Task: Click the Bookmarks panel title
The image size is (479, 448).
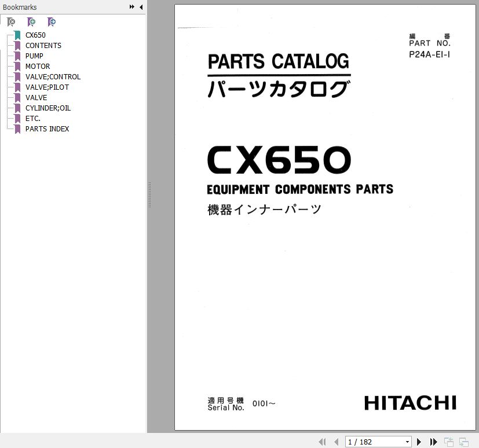Action: [20, 7]
